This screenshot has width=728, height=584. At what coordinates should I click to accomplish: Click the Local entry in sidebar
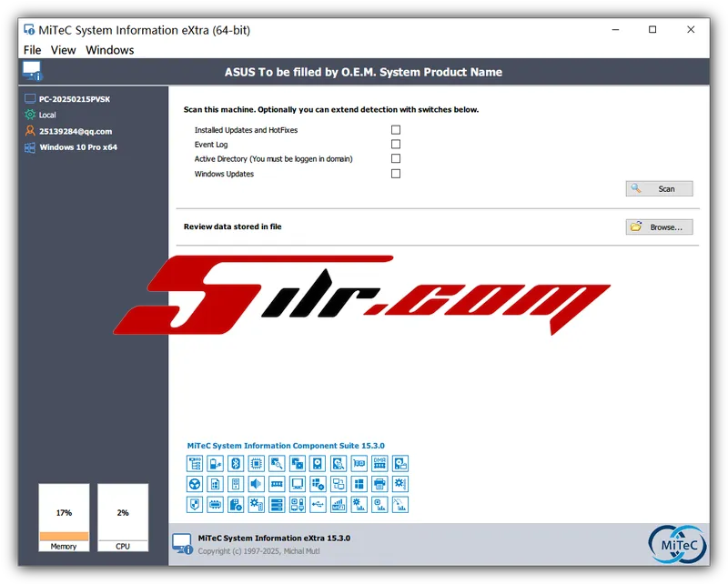tap(47, 115)
